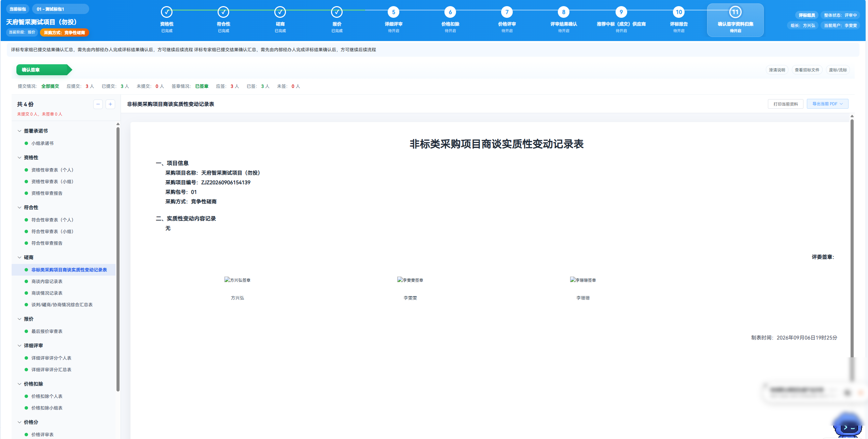Select step 5 详细评审 circle
The width and height of the screenshot is (868, 439).
pyautogui.click(x=394, y=12)
